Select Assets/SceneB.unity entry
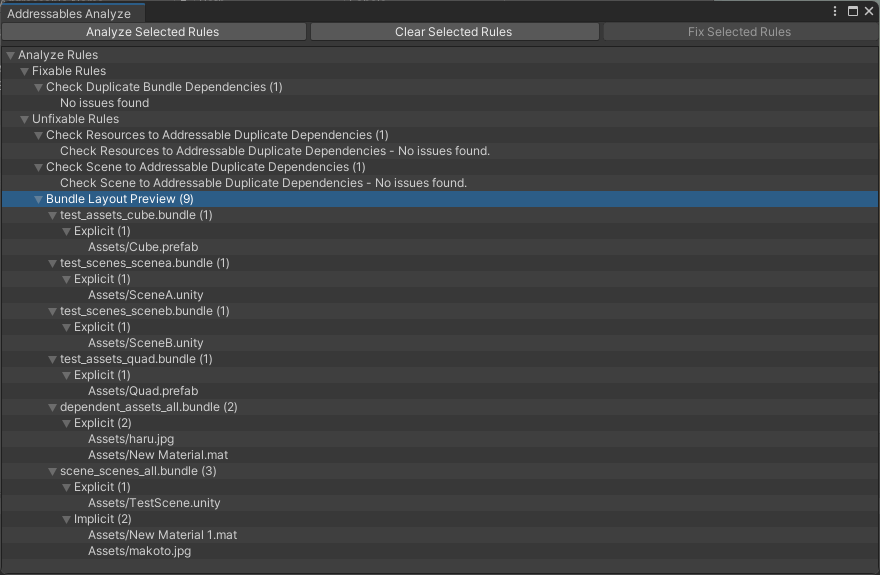 coord(440,343)
